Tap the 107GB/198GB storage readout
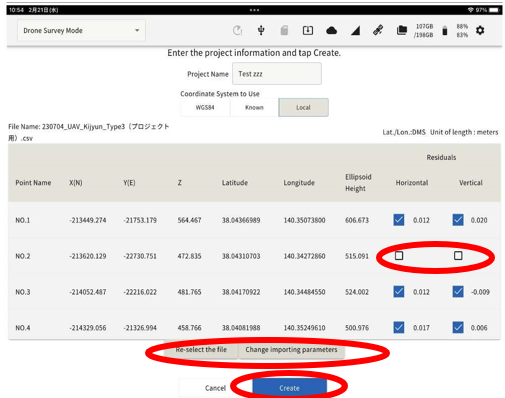This screenshot has width=505, height=398. click(424, 31)
